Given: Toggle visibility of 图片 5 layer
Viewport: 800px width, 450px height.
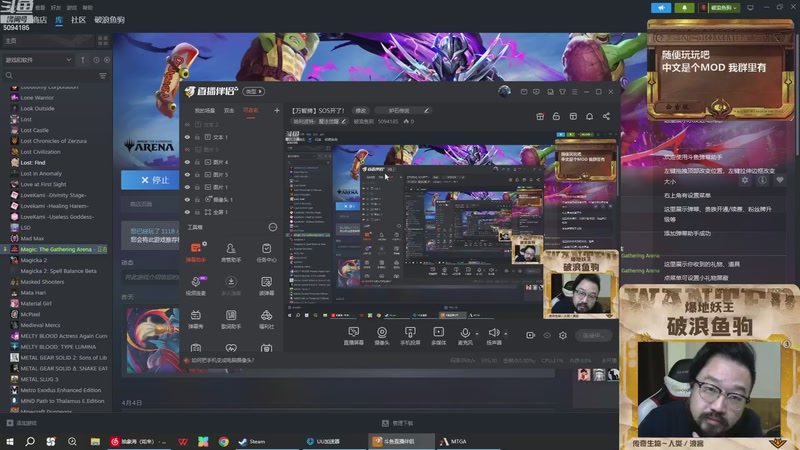Looking at the screenshot, I should (x=187, y=174).
